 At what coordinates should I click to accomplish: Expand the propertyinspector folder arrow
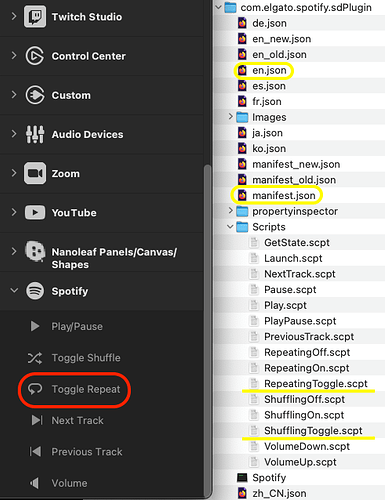coord(230,210)
